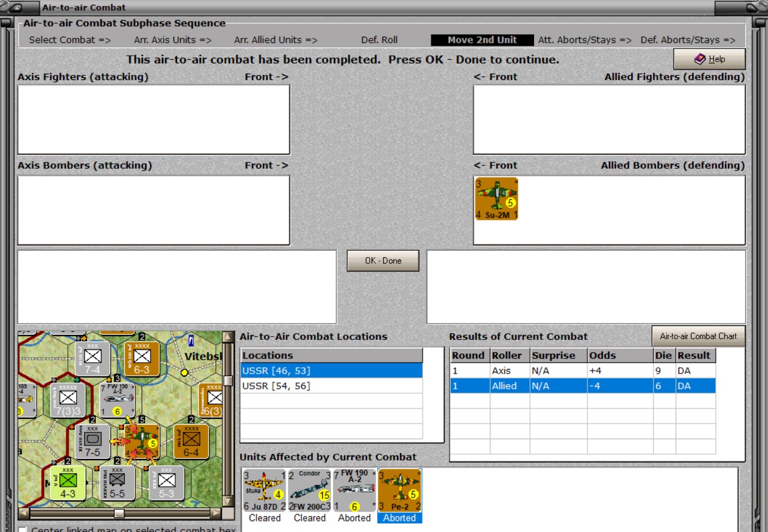Click the Round column header
This screenshot has width=768, height=532.
pos(470,356)
